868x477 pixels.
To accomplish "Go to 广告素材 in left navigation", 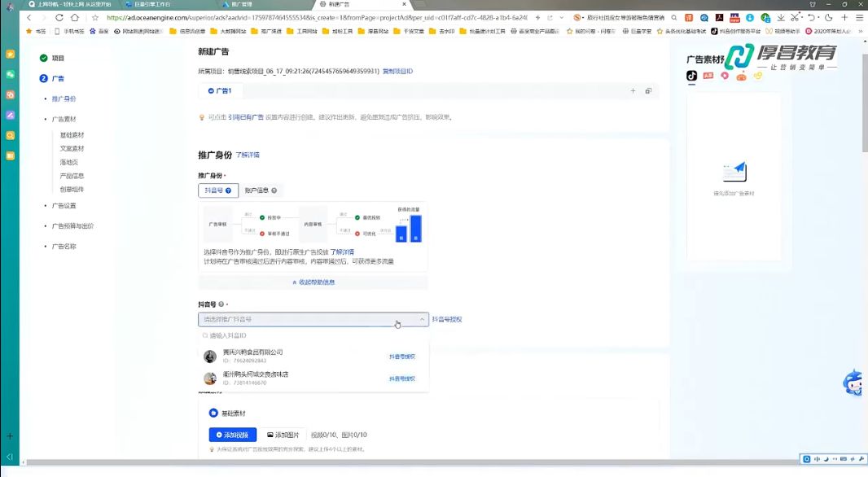I will pyautogui.click(x=64, y=119).
